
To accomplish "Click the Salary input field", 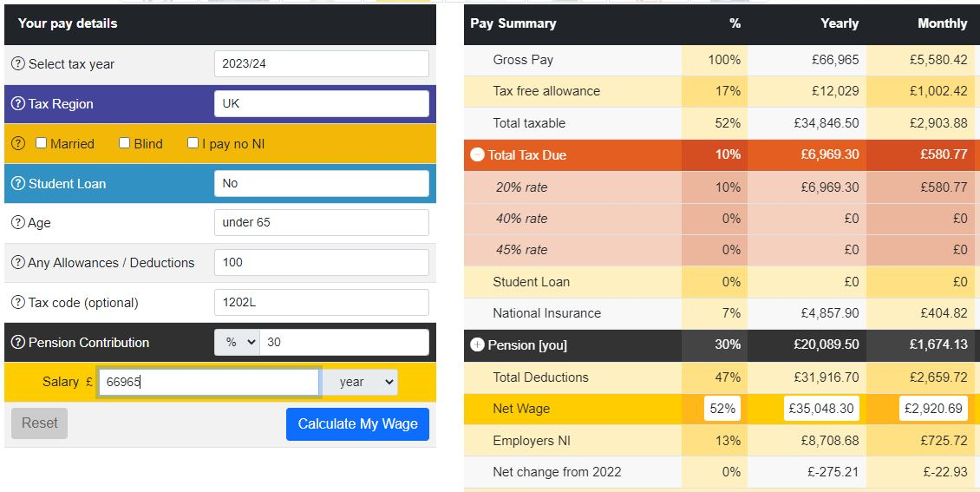I will [x=208, y=382].
